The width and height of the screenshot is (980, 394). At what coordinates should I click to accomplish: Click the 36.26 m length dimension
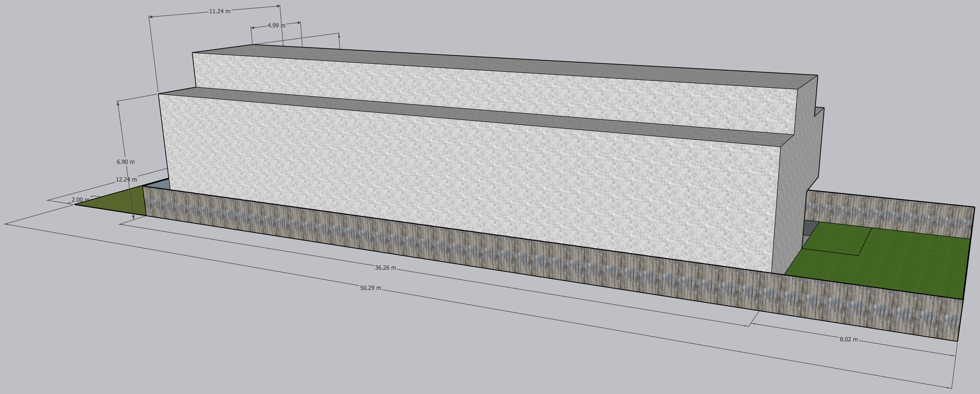click(385, 267)
